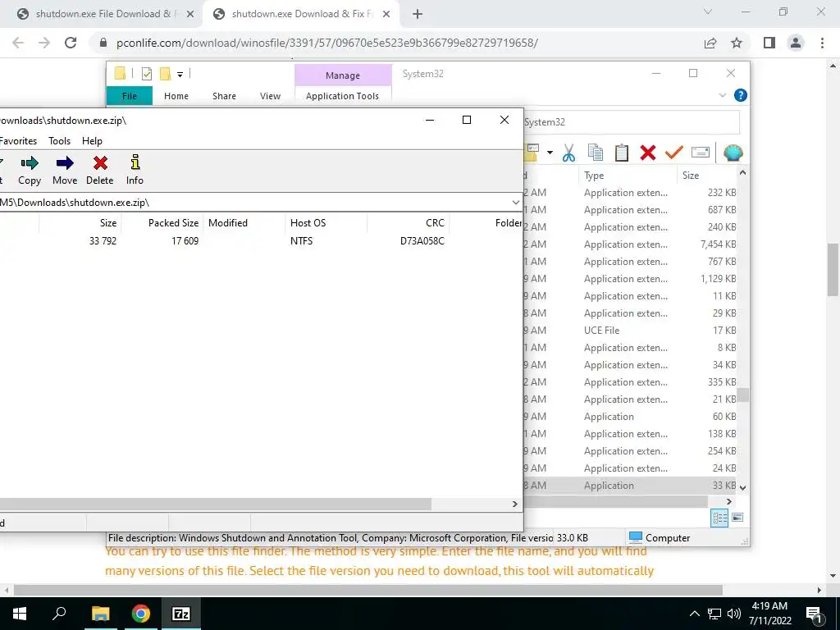Click the Copy icon in 7-Zip toolbar
Viewport: 840px width, 630px height.
click(30, 163)
